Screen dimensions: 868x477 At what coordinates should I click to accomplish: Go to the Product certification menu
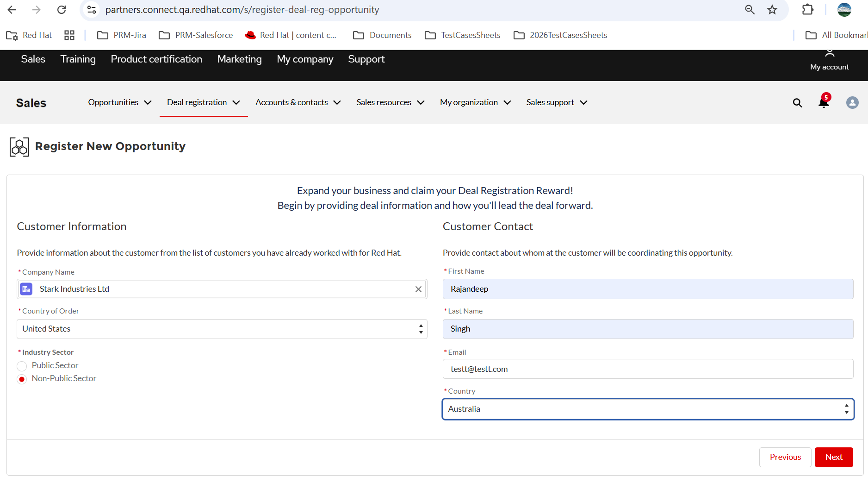[x=156, y=59]
